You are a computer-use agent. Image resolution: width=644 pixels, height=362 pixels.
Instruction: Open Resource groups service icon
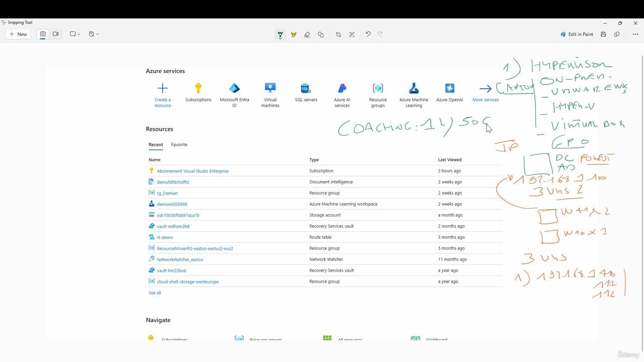coord(378,88)
